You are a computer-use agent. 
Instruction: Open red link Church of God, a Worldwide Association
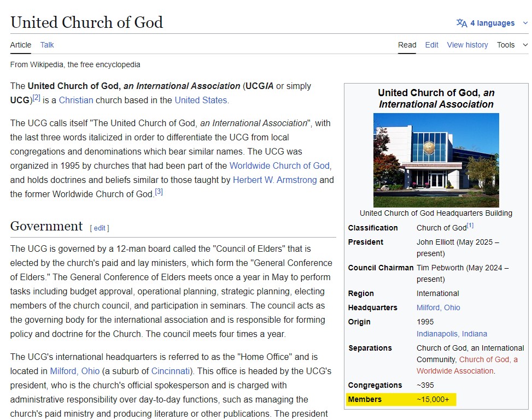point(467,365)
